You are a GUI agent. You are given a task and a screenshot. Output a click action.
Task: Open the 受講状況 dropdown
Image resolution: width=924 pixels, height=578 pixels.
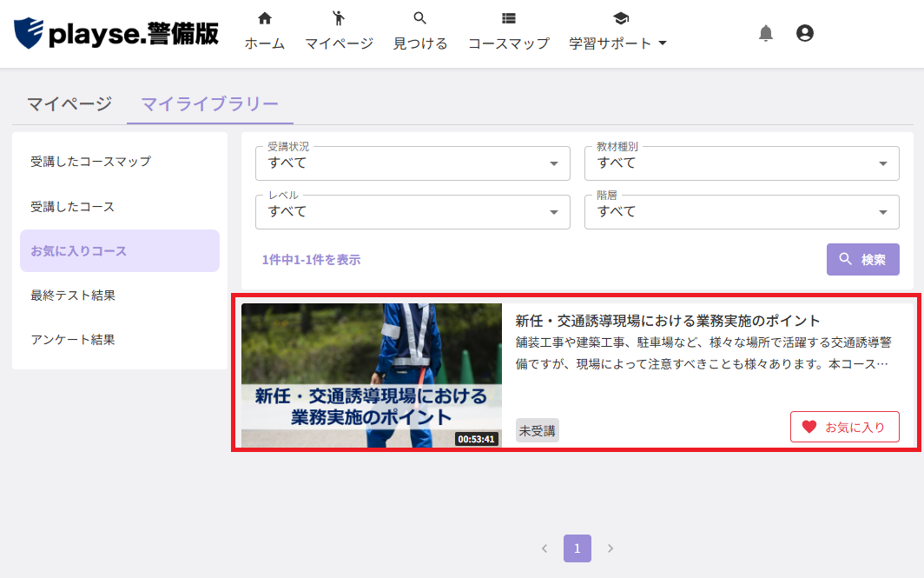tap(412, 163)
